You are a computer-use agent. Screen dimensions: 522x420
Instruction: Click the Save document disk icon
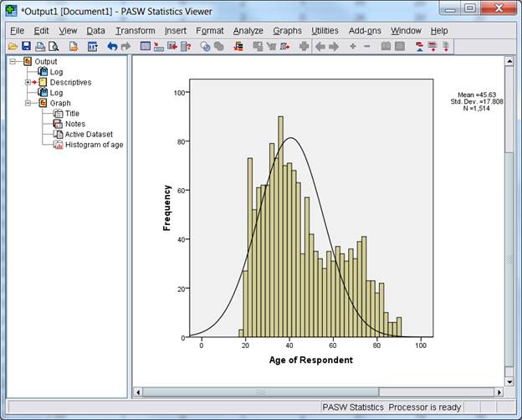26,46
